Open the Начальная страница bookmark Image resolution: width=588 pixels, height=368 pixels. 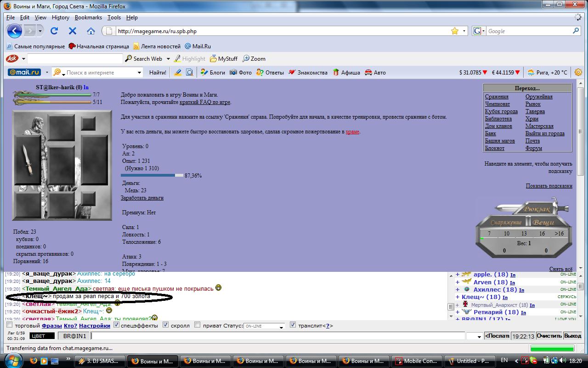[x=99, y=46]
